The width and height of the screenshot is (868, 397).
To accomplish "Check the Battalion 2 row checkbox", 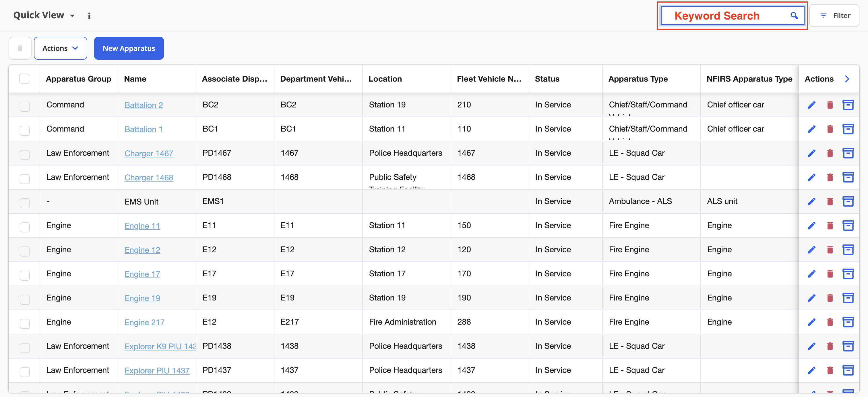I will (25, 106).
